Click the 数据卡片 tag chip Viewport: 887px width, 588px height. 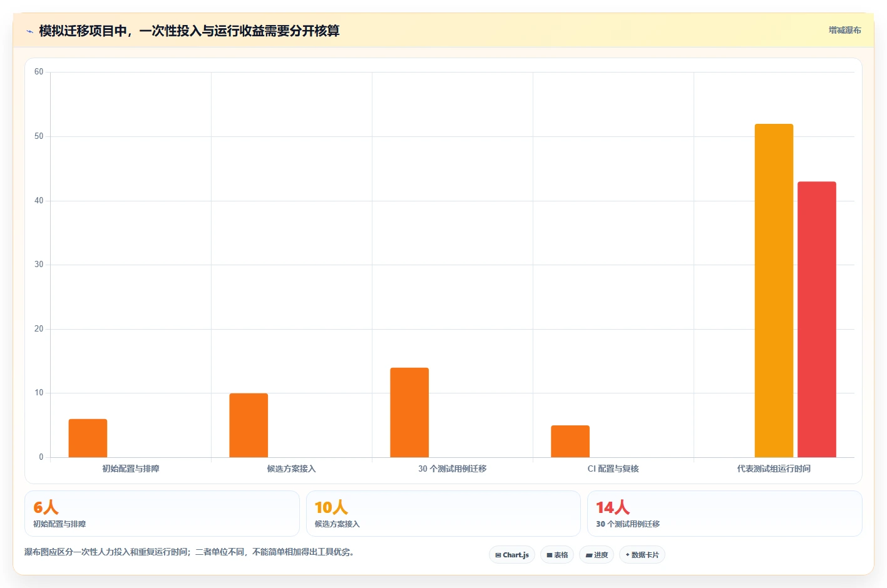click(642, 555)
